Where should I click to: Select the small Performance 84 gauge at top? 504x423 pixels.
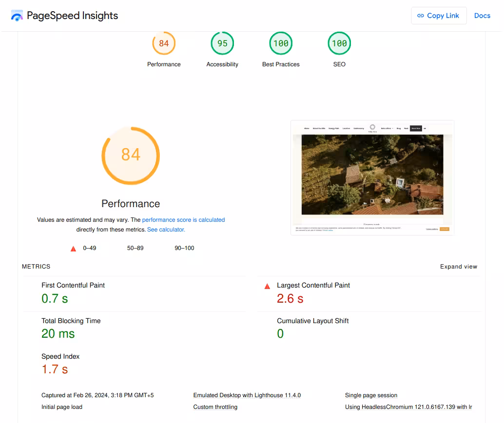coord(164,43)
